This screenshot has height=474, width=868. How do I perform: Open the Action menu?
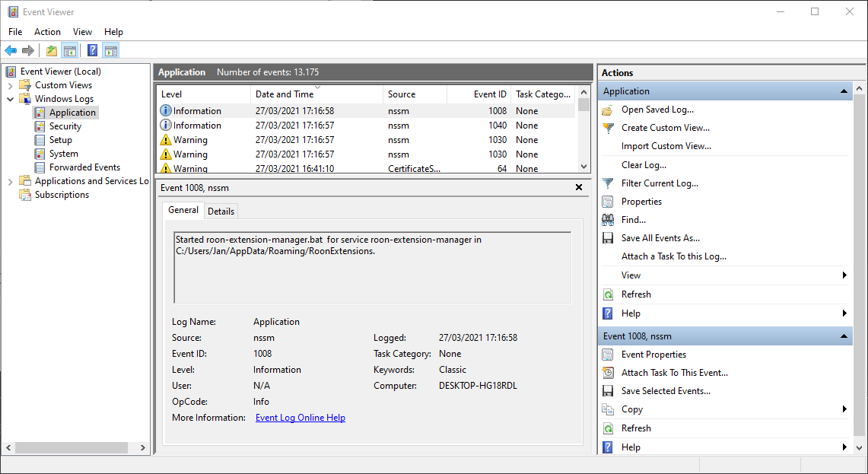click(47, 31)
